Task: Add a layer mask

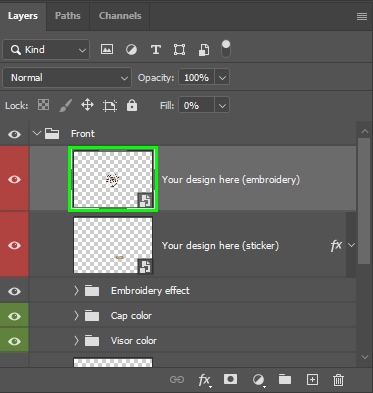Action: click(x=230, y=379)
